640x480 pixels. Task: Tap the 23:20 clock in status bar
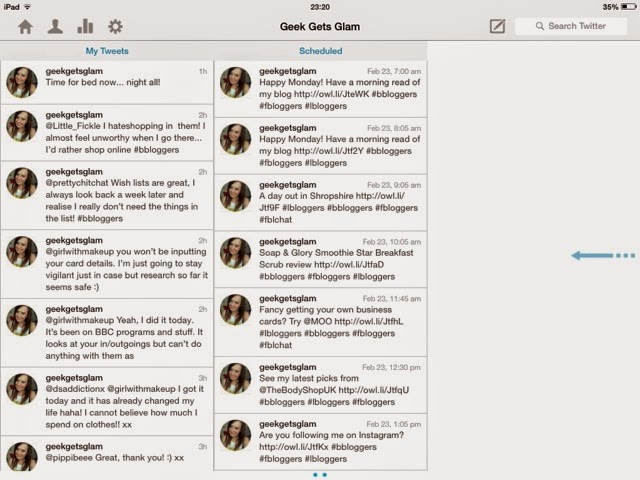point(320,7)
